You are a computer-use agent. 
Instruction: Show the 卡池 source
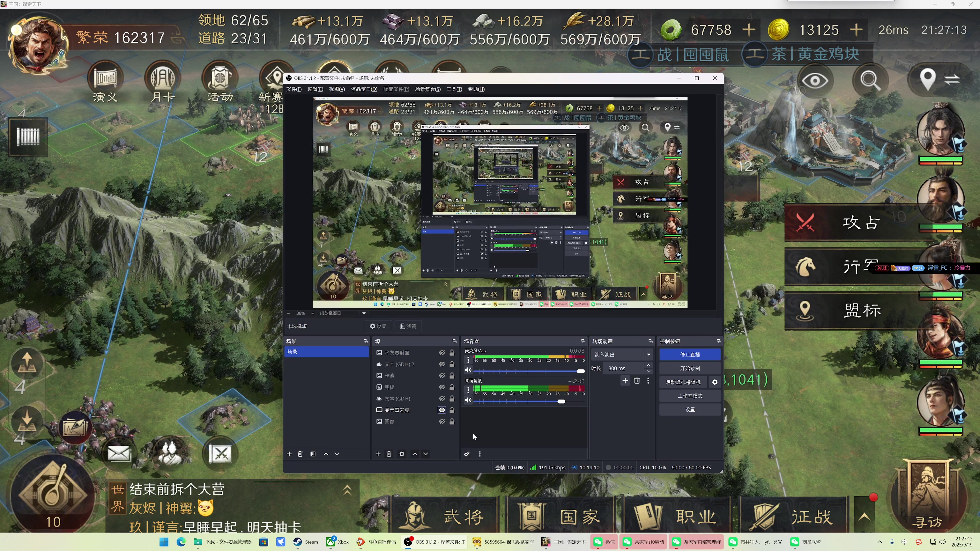tap(442, 375)
